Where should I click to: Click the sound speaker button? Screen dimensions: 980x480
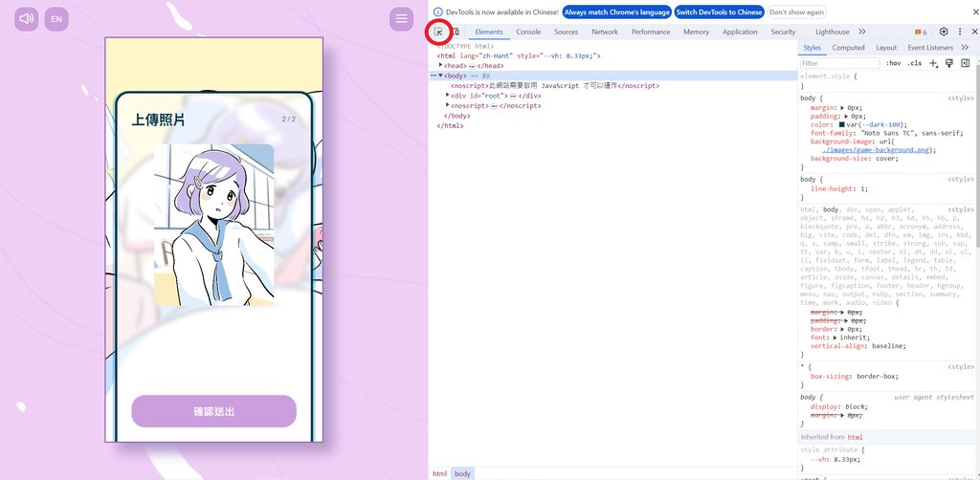[x=26, y=18]
